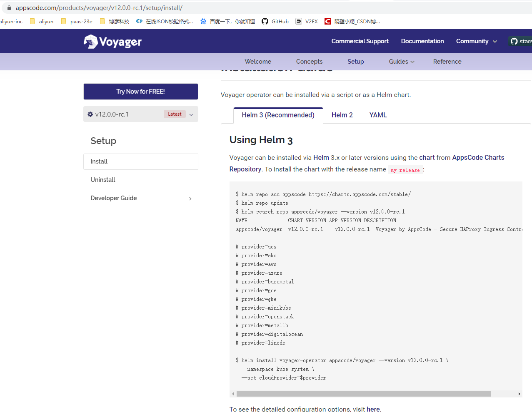This screenshot has height=412, width=532.
Task: Click the helm repo add command line
Action: point(323,194)
